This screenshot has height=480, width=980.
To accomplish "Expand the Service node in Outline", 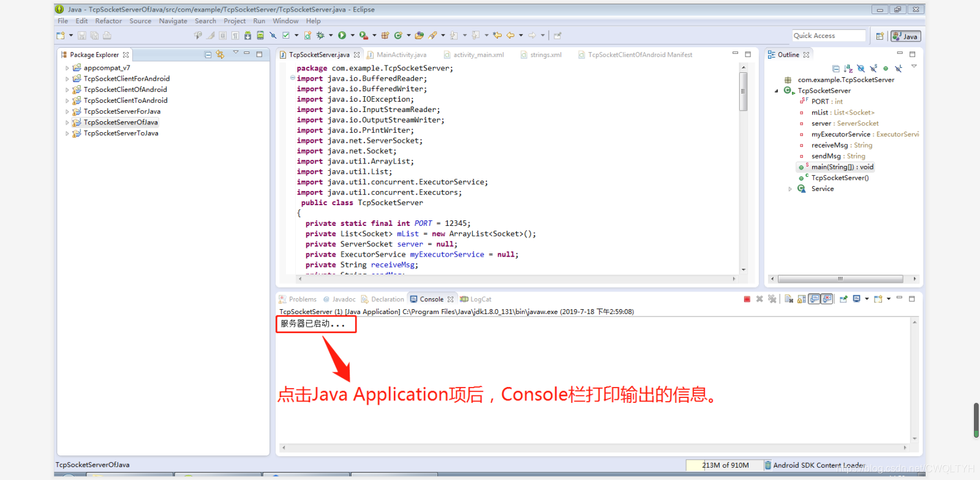I will [x=790, y=189].
